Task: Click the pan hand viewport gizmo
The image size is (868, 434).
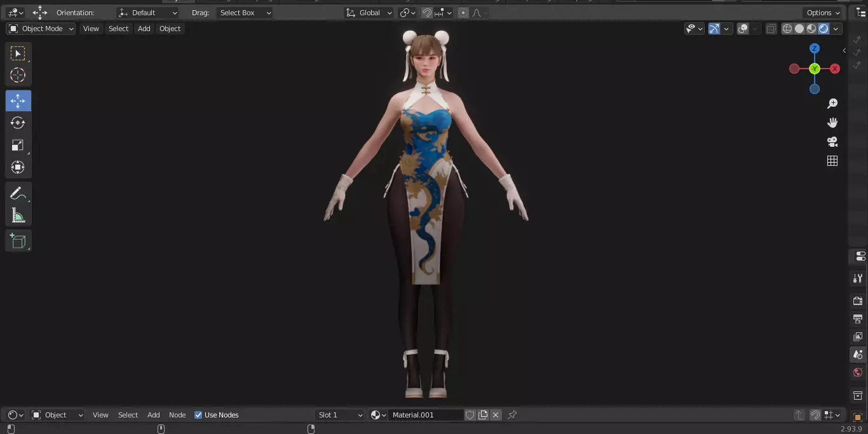Action: [x=832, y=123]
